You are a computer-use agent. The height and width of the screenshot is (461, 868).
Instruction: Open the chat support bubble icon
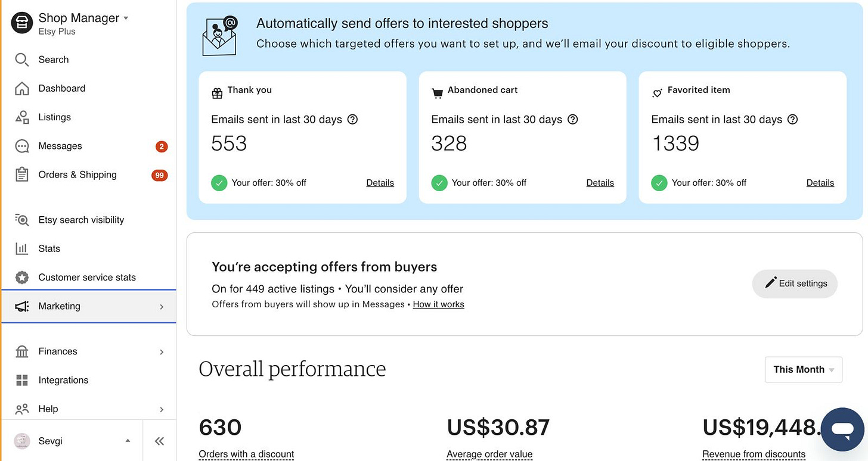pyautogui.click(x=842, y=429)
